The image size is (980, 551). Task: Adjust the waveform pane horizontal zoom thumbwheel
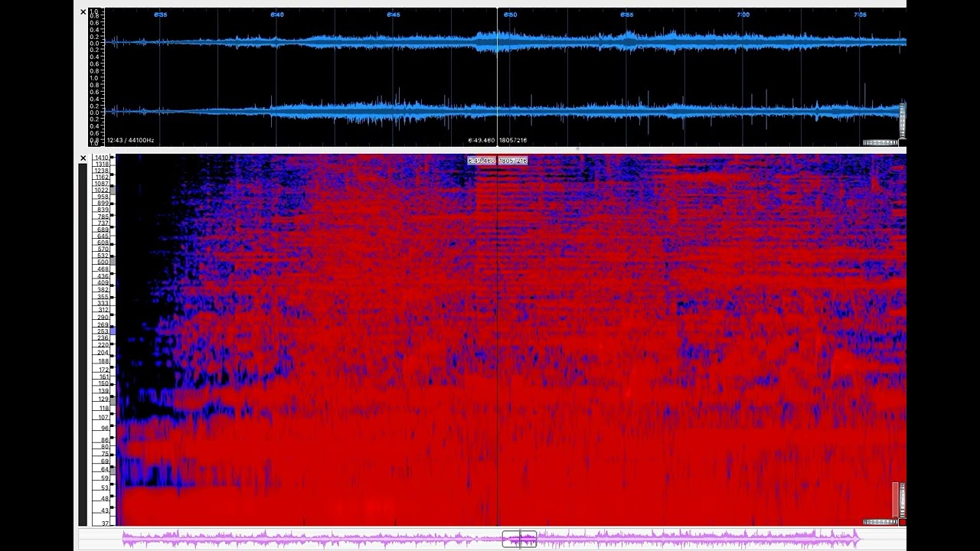point(880,142)
